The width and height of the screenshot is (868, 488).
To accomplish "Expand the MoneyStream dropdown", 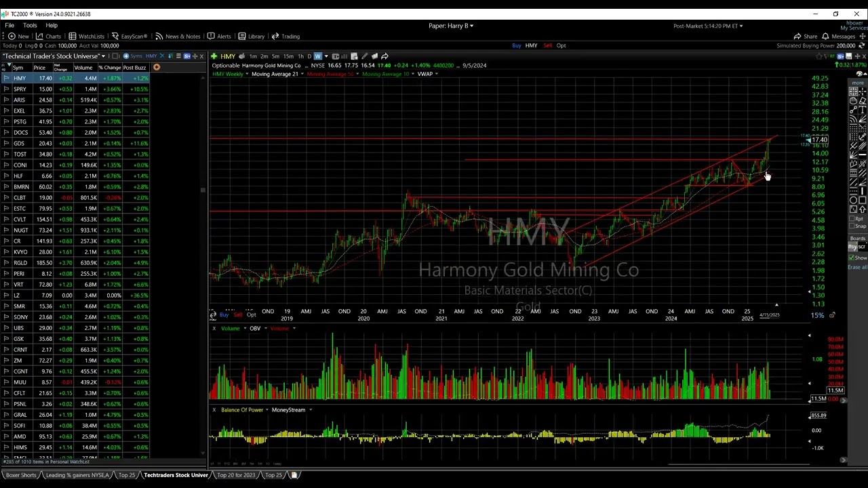I will point(311,410).
